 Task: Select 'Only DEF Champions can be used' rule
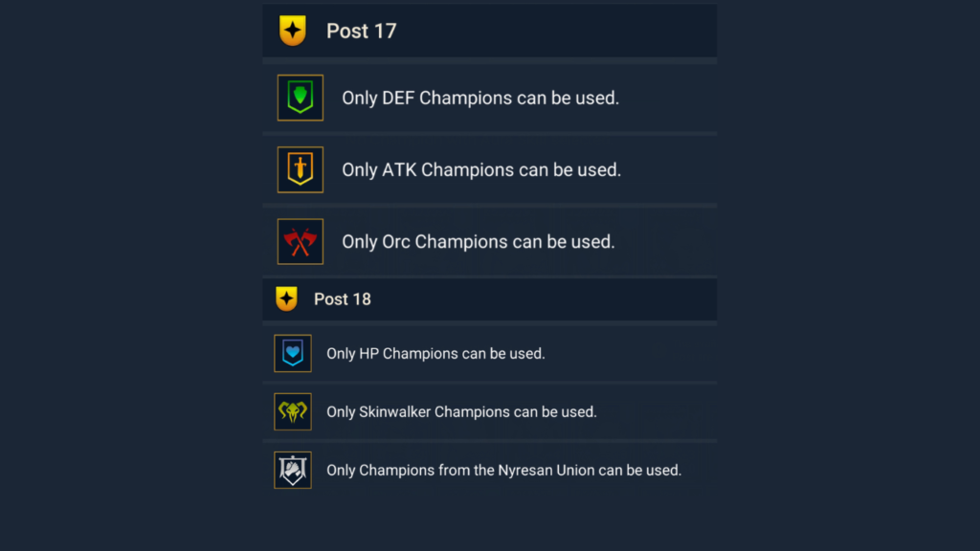coord(480,98)
